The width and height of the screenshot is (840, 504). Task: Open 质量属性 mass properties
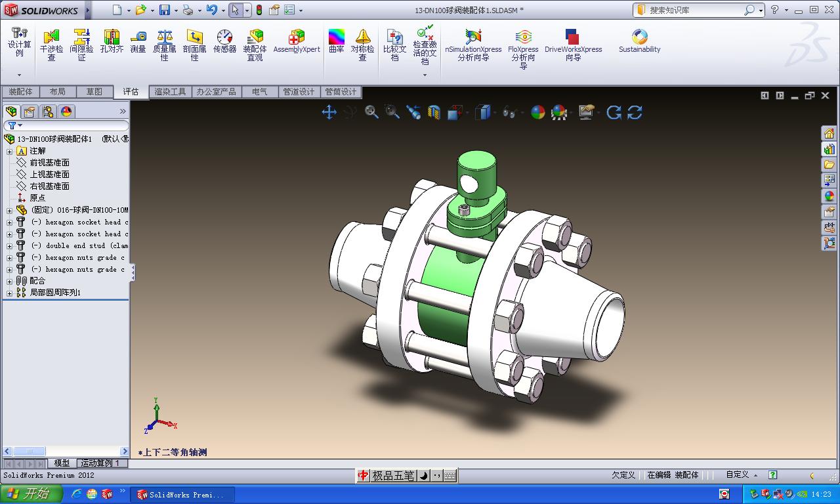click(x=165, y=45)
